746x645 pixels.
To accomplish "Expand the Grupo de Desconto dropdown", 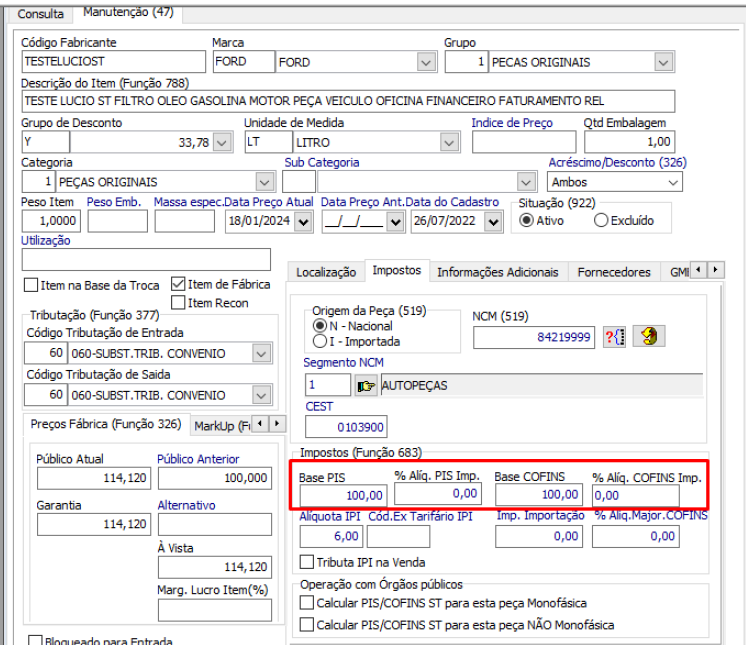I will 222,142.
